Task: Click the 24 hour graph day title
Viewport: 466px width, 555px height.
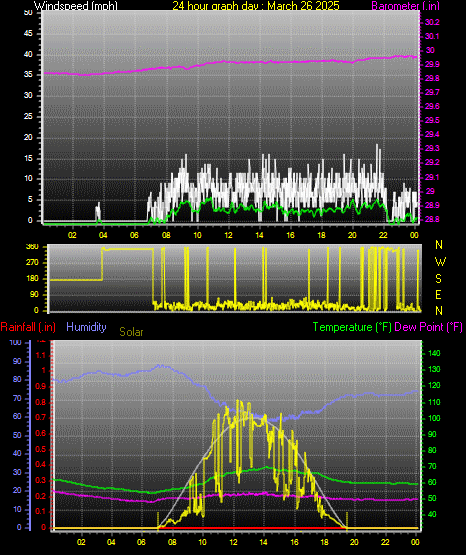Action: coord(256,6)
